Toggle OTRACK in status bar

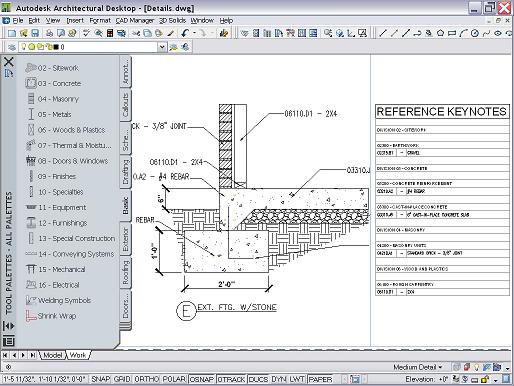(231, 379)
